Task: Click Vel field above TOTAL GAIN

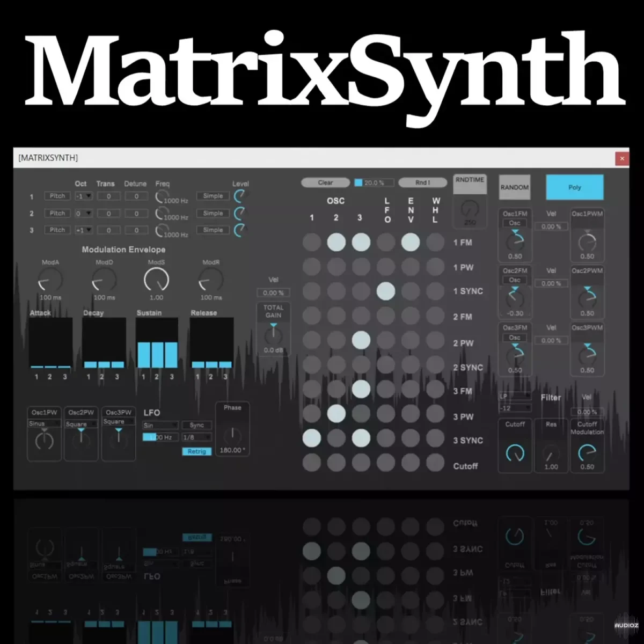Action: click(273, 293)
